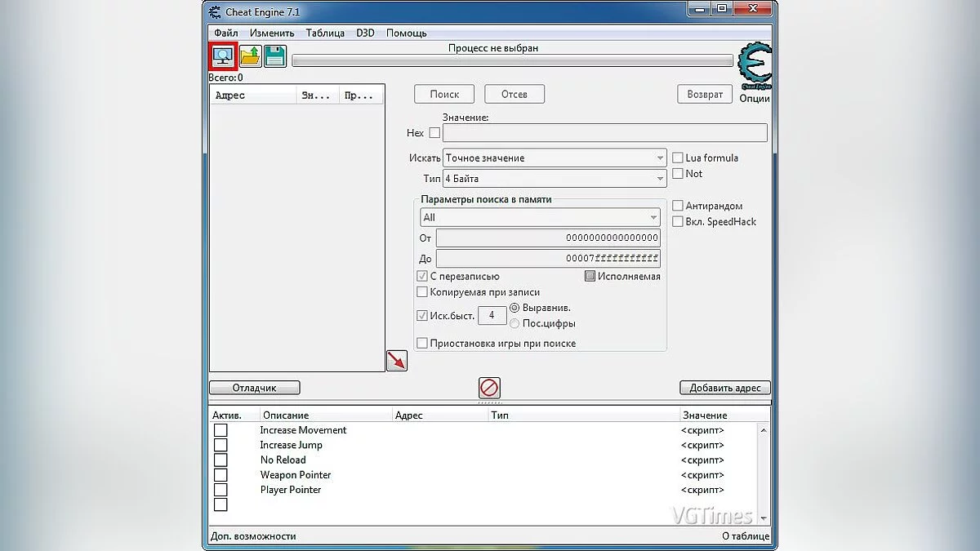Open the D3D menu

365,33
